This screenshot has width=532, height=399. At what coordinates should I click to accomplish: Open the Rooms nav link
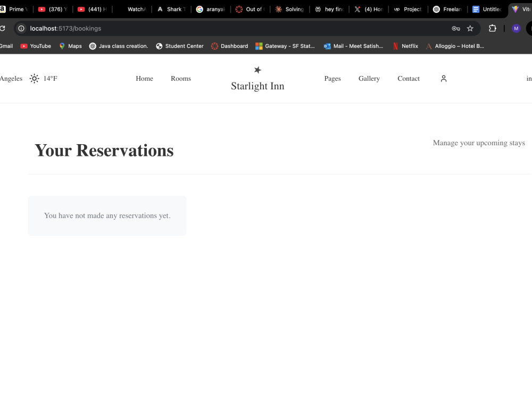tap(181, 78)
